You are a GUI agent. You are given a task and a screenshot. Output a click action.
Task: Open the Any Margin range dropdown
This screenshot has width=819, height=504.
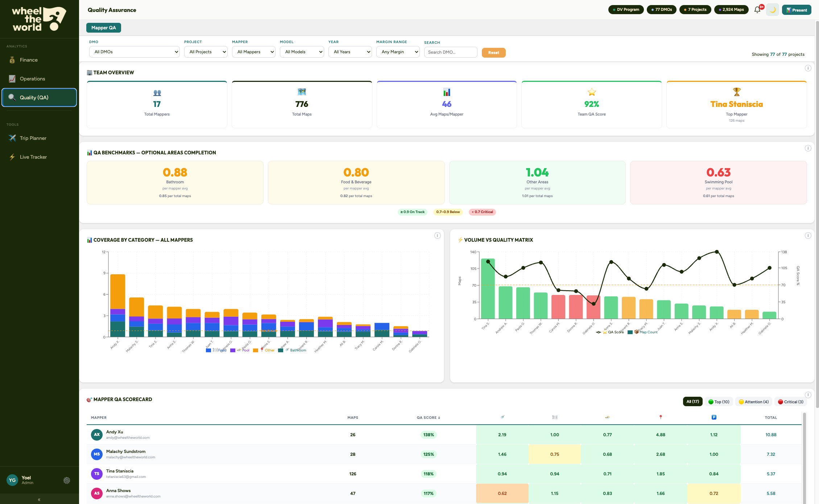pyautogui.click(x=398, y=52)
